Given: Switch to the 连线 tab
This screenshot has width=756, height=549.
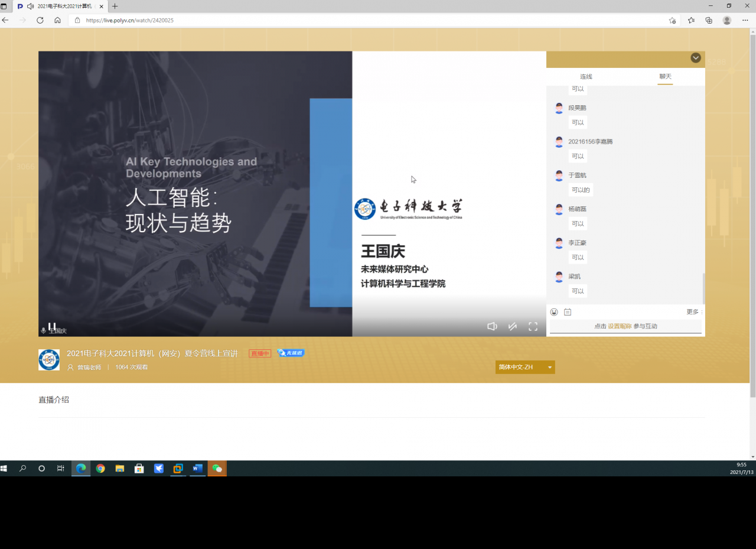Looking at the screenshot, I should tap(586, 77).
